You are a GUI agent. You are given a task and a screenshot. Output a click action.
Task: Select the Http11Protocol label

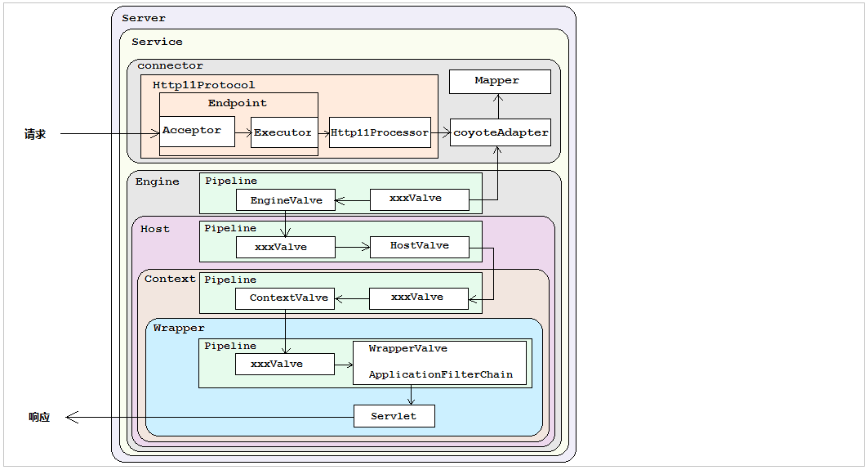pyautogui.click(x=203, y=85)
